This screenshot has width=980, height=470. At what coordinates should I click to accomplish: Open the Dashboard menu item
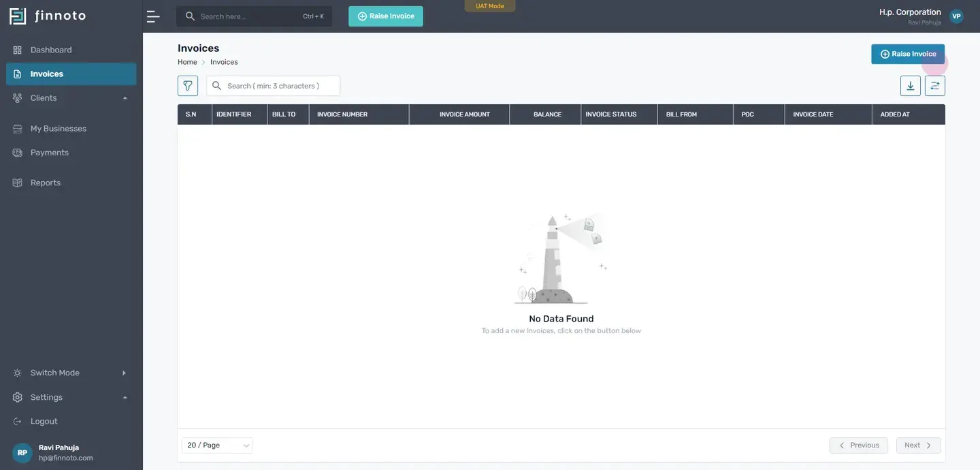[x=71, y=50]
